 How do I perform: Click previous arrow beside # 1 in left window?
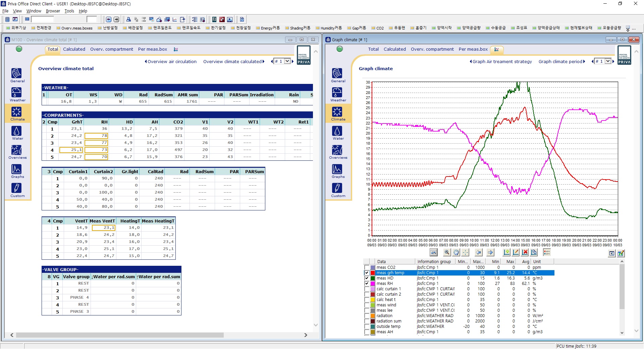point(272,61)
